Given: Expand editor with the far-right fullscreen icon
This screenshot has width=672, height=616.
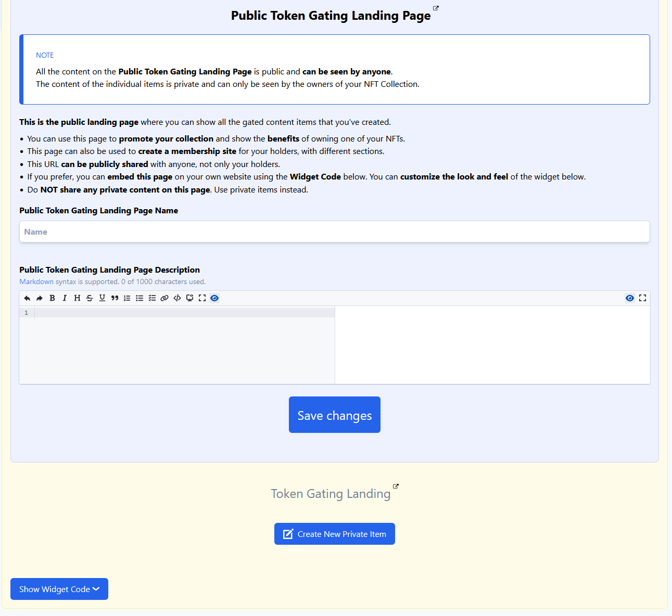Looking at the screenshot, I should 642,298.
